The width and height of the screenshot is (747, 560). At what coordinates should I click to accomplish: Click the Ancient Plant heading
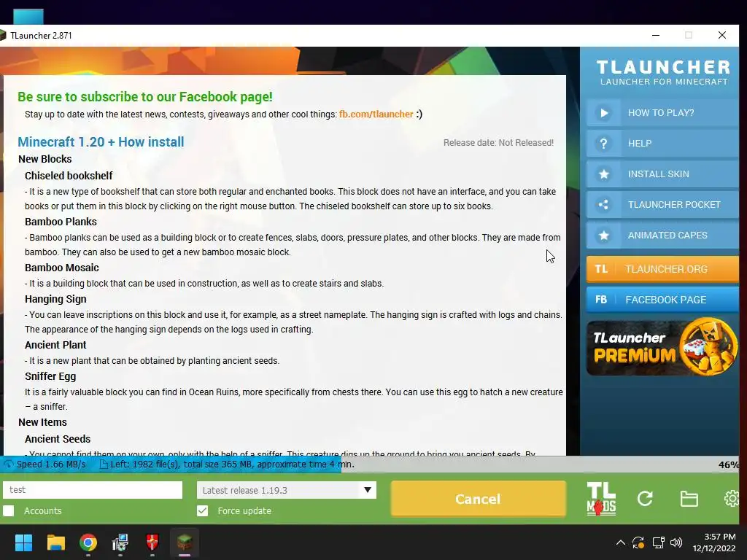click(x=55, y=345)
